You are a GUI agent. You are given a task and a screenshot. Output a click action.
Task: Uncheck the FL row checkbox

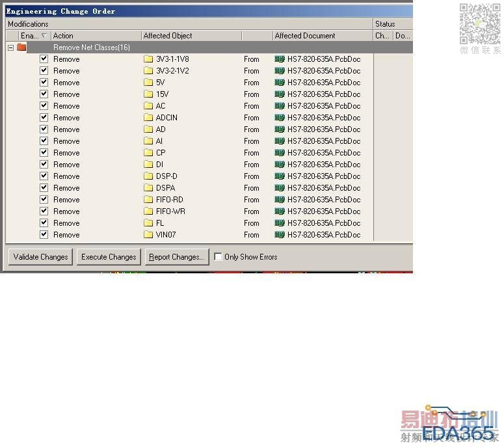click(x=44, y=223)
